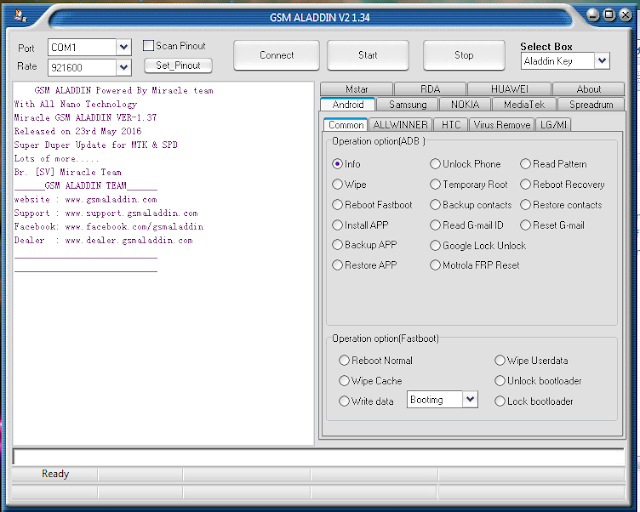
Task: Enable the Scan Pinout checkbox
Action: 148,45
